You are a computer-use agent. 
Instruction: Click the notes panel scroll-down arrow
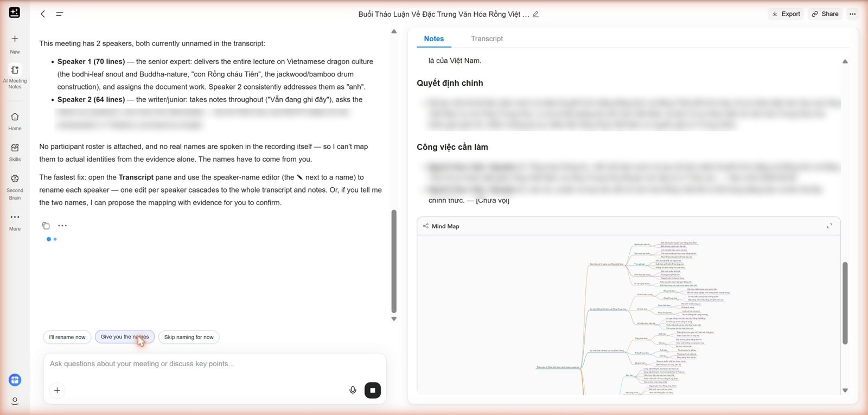(845, 391)
